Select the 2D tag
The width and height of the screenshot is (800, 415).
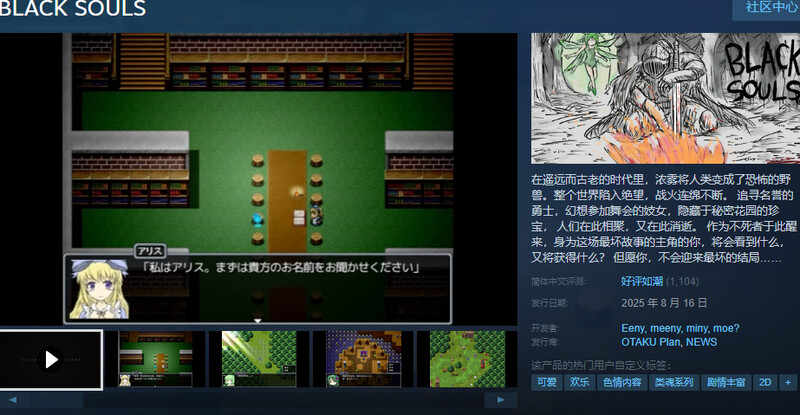click(x=765, y=382)
